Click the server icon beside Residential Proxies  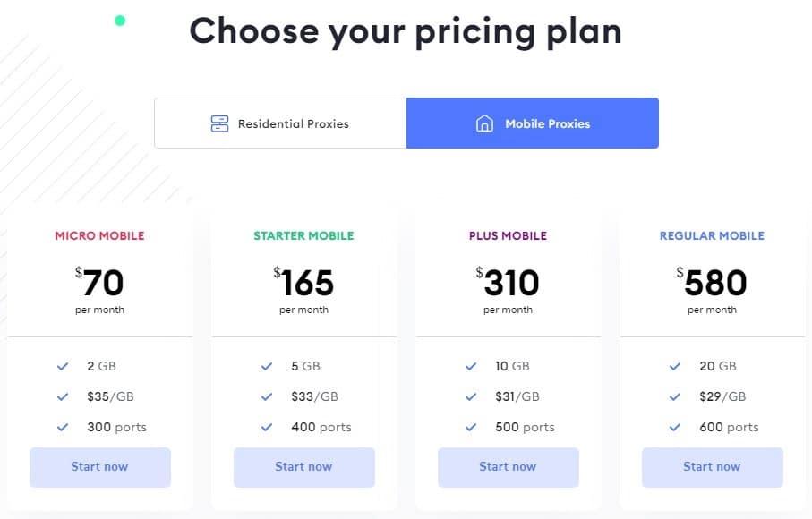pos(219,123)
